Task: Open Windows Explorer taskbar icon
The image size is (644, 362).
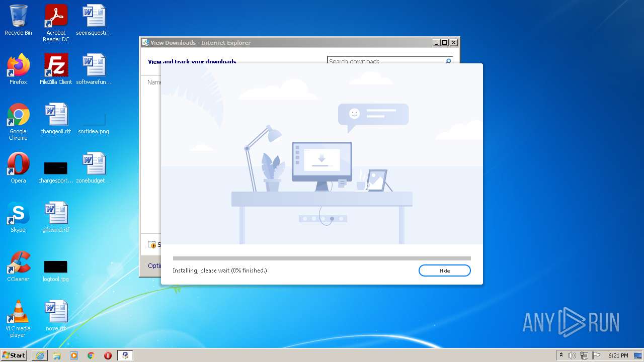Action: (57, 355)
